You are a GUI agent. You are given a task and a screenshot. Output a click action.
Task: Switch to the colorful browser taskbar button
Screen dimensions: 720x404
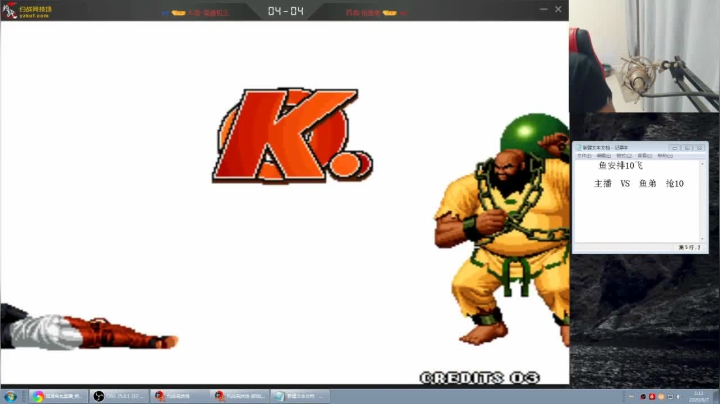click(x=58, y=396)
